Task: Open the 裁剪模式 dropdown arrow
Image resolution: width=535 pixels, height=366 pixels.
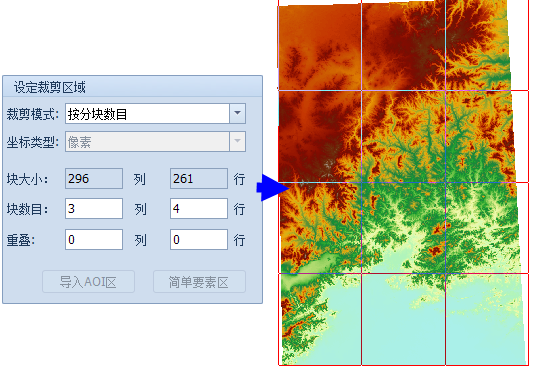Action: (x=237, y=114)
